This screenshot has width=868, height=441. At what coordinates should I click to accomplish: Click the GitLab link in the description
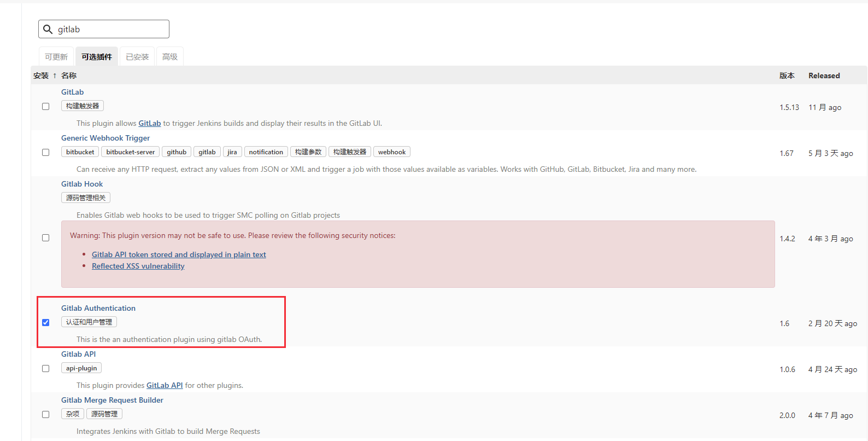150,123
